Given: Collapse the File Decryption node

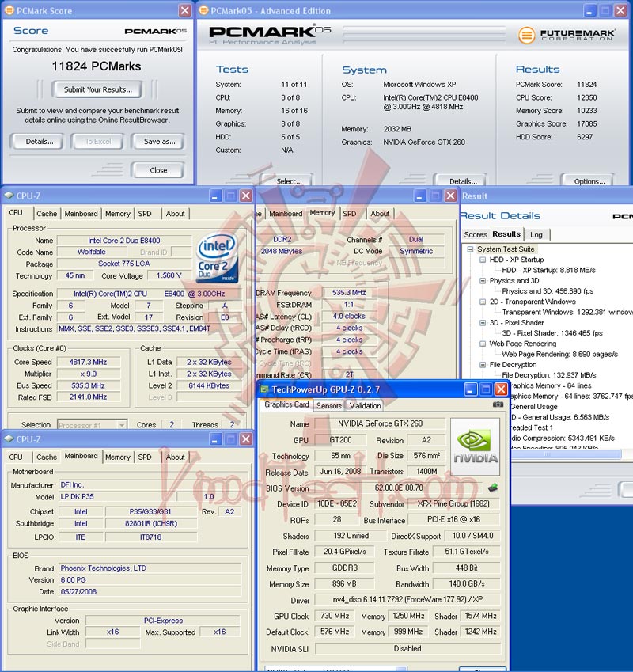Looking at the screenshot, I should tap(482, 365).
